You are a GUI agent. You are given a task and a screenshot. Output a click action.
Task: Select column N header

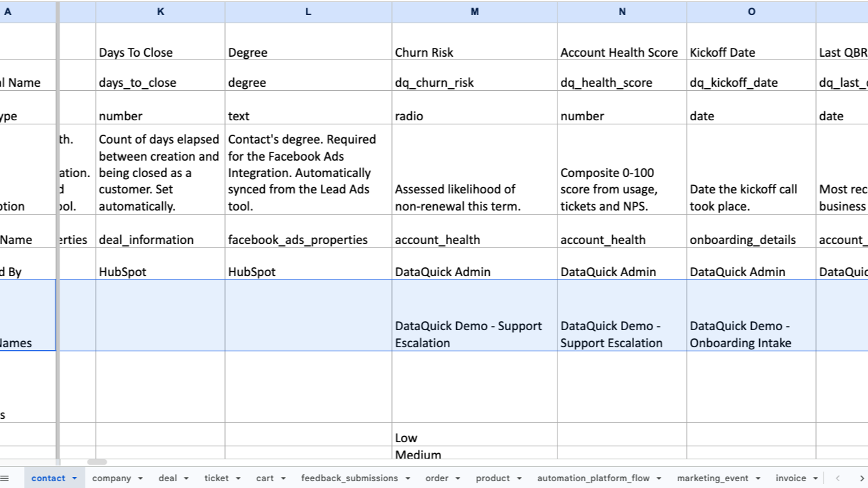click(622, 12)
